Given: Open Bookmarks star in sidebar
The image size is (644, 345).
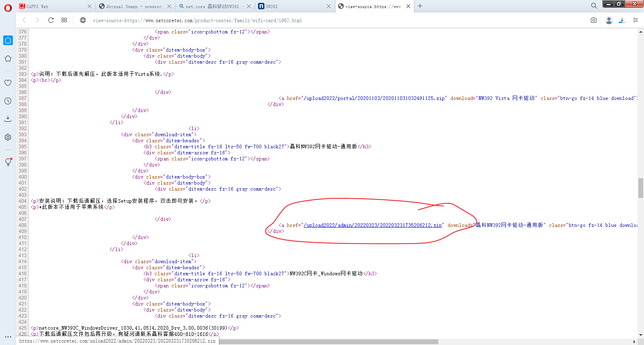Looking at the screenshot, I should (x=8, y=59).
